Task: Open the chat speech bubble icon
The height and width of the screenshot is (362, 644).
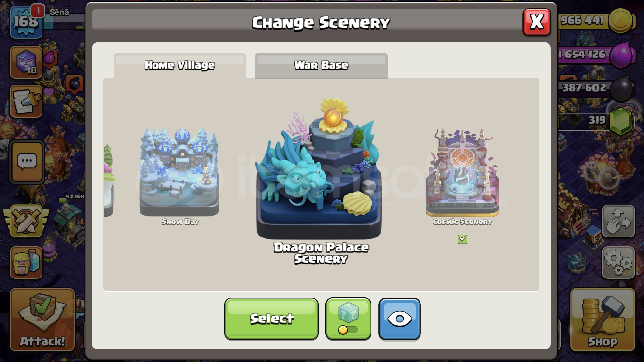Action: tap(27, 162)
